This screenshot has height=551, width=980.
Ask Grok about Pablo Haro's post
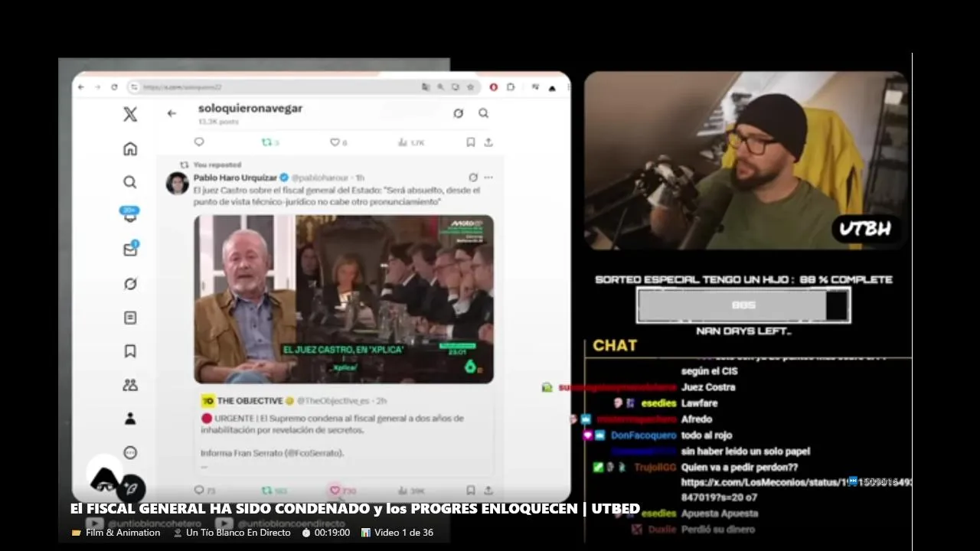coord(472,178)
